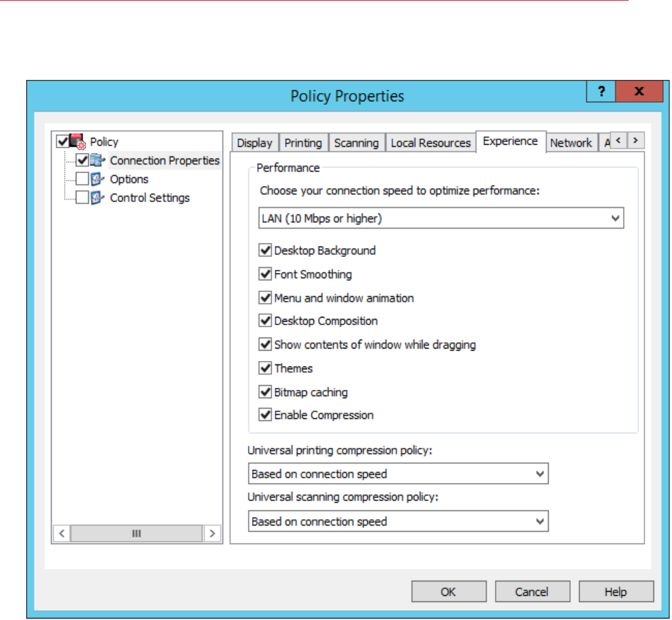Switch to the Display tab
Screen dimensions: 672x620
click(255, 143)
